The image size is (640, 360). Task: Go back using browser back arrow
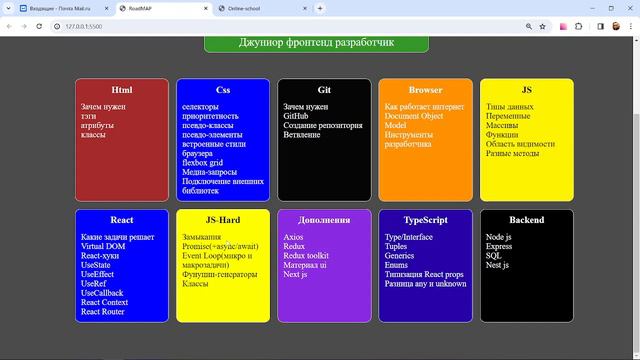pyautogui.click(x=9, y=26)
